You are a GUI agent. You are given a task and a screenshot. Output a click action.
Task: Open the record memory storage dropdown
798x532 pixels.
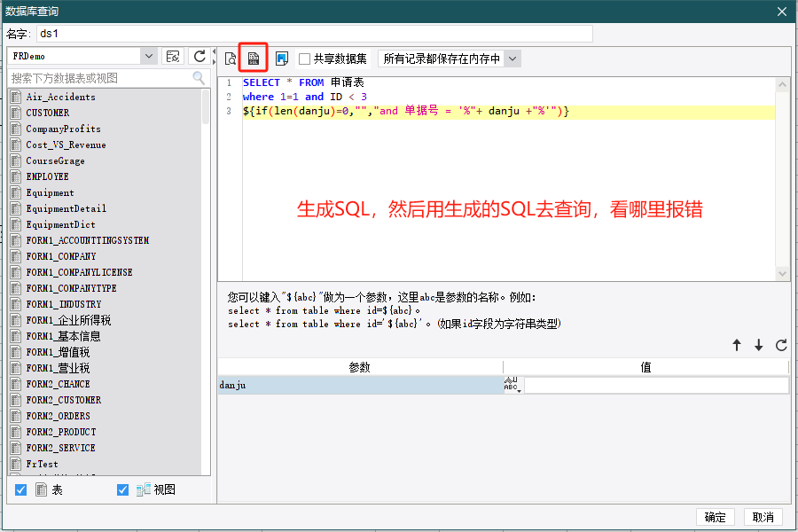click(512, 59)
